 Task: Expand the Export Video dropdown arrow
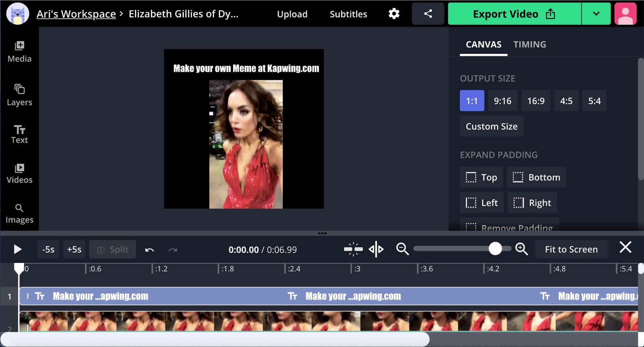click(596, 14)
